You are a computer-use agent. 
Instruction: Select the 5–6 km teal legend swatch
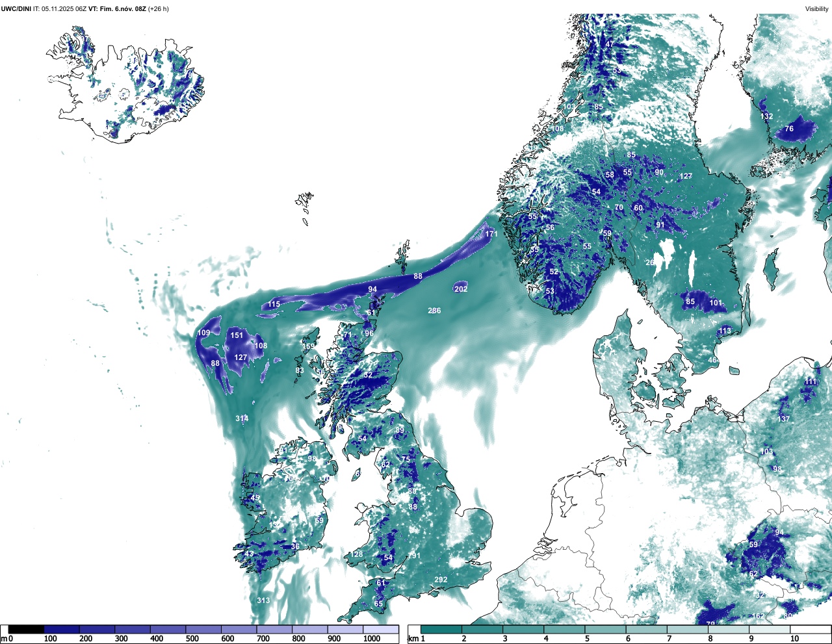(x=606, y=630)
